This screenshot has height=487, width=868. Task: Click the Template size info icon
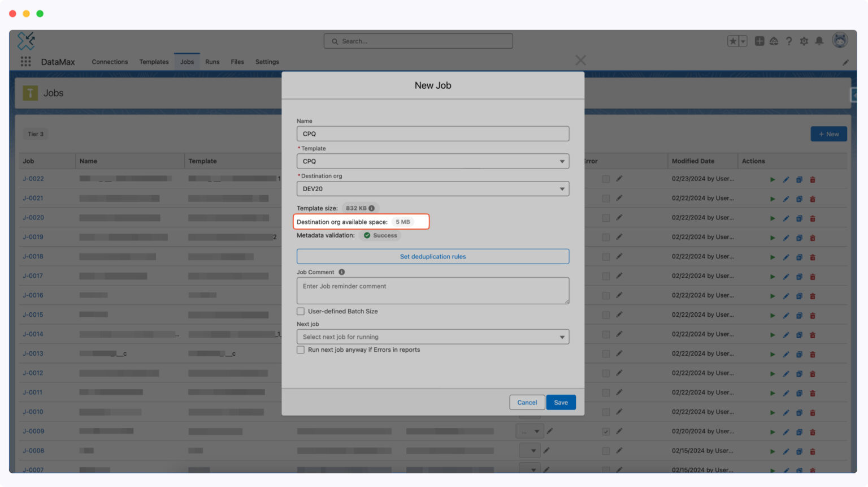coord(370,208)
